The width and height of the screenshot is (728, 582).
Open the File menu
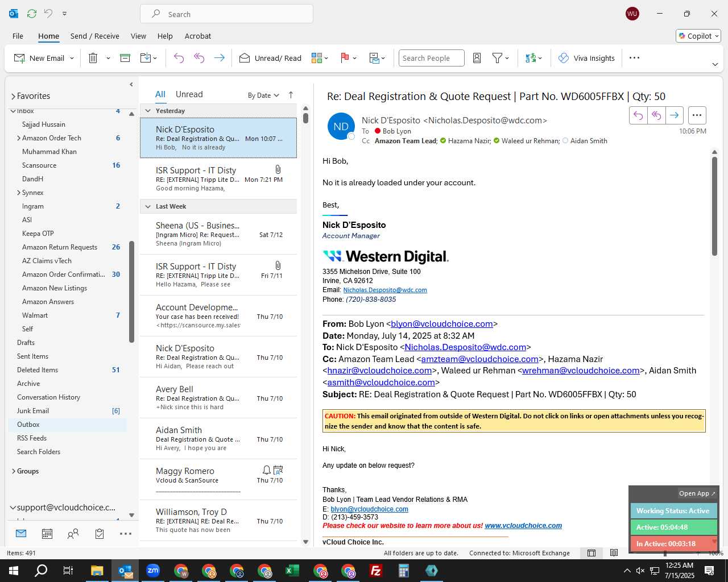(18, 36)
